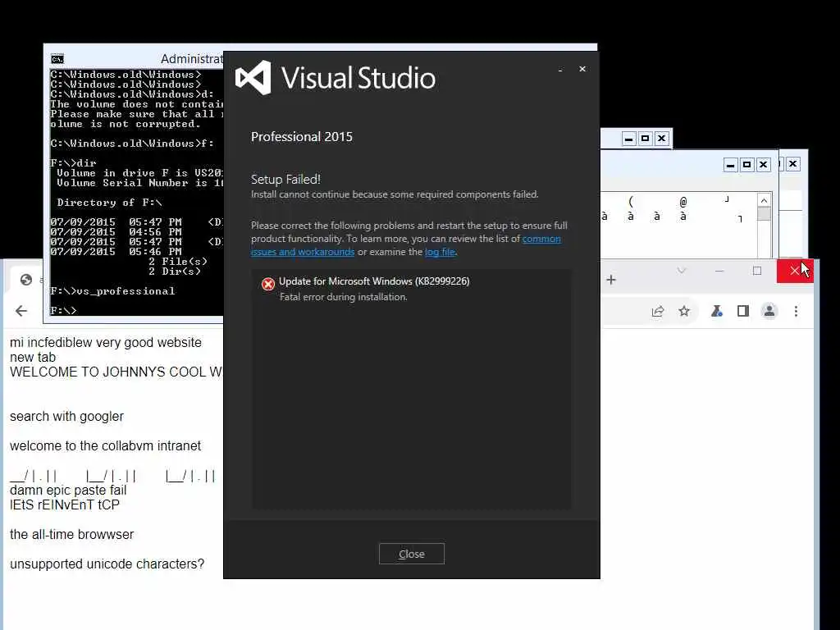Close the browser with red X button
The height and width of the screenshot is (630, 840).
[795, 271]
